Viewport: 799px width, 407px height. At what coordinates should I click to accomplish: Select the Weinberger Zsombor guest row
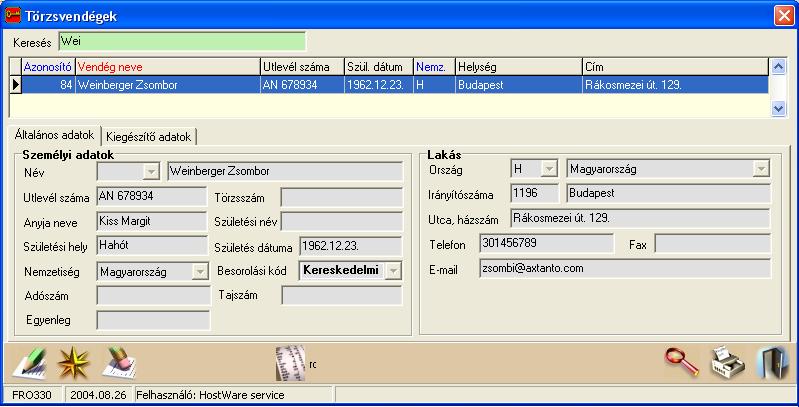(x=395, y=85)
